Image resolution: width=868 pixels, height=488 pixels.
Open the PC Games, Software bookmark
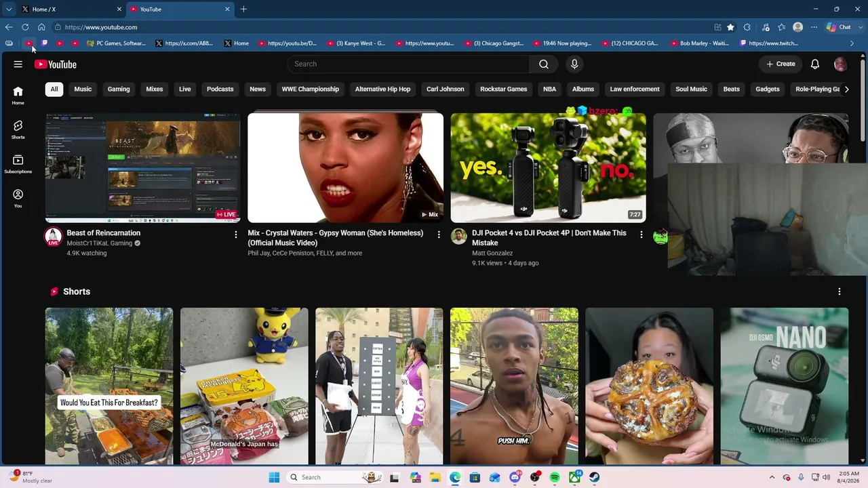(116, 43)
